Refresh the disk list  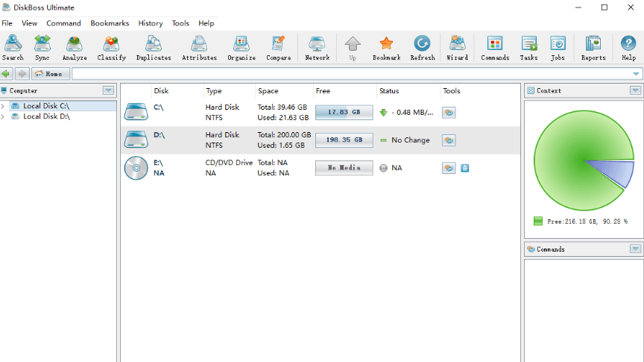[x=422, y=48]
